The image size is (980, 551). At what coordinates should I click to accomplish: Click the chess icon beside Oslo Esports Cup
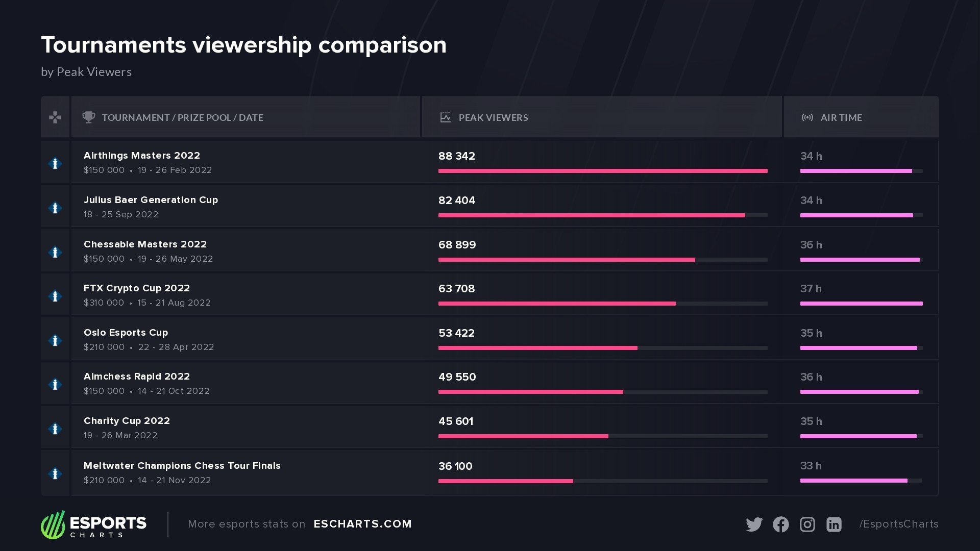(x=55, y=340)
